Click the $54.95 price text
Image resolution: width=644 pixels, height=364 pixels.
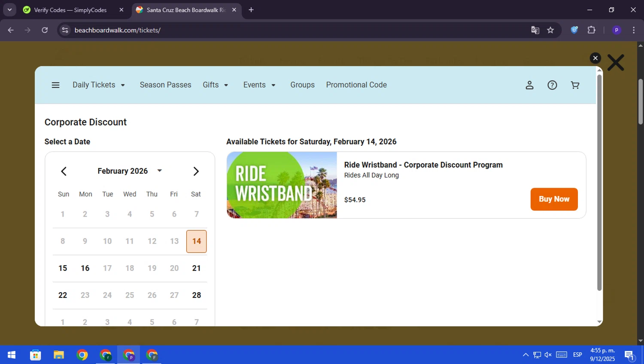click(355, 200)
